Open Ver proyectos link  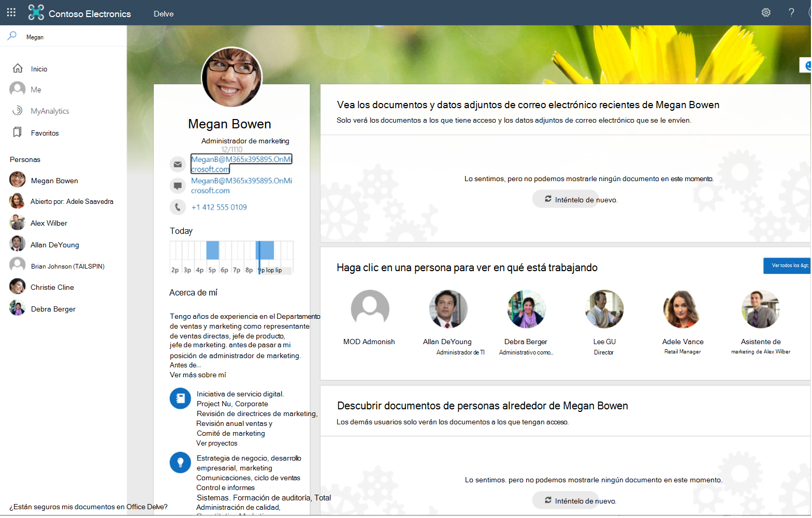216,443
